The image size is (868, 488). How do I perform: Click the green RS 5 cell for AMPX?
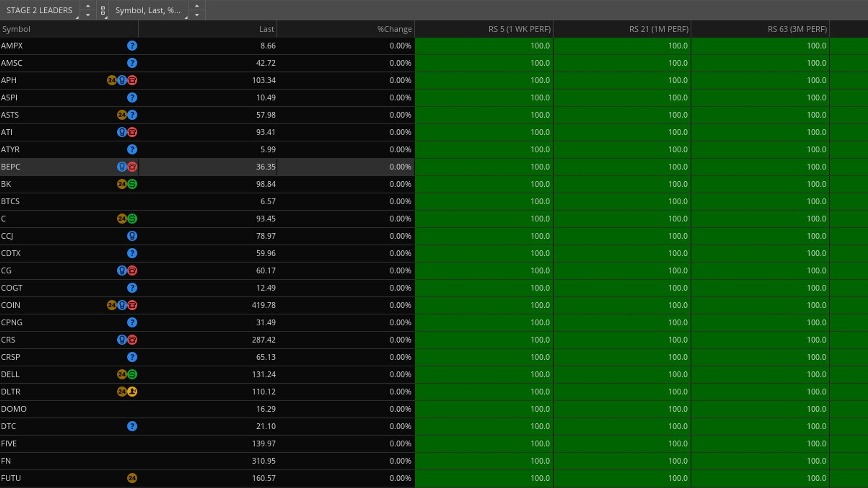tap(484, 46)
